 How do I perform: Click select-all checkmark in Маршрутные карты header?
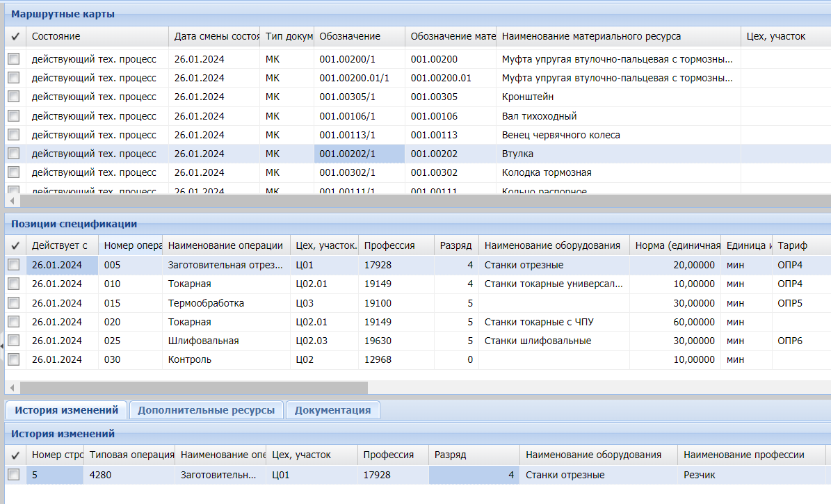(x=15, y=36)
